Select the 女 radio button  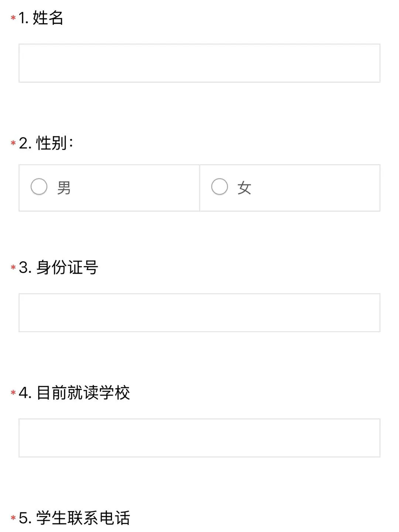[x=219, y=187]
